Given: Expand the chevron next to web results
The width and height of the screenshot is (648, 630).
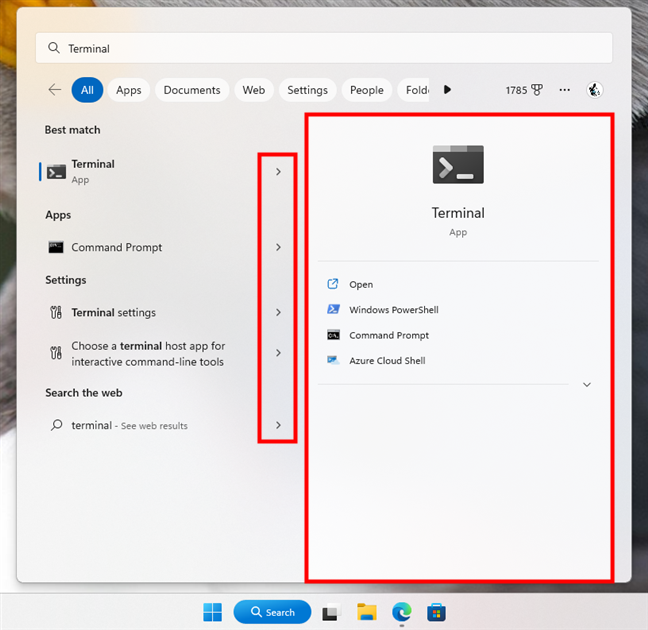Looking at the screenshot, I should tap(278, 425).
